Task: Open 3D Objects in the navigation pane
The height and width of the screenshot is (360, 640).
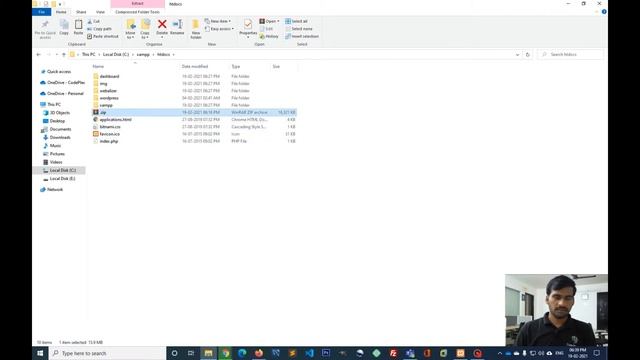Action: (60, 113)
